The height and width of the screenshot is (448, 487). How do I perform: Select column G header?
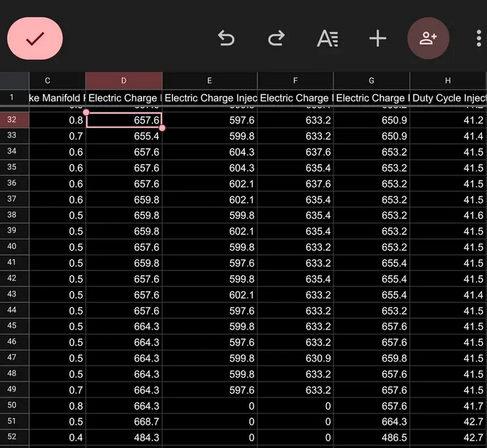371,81
